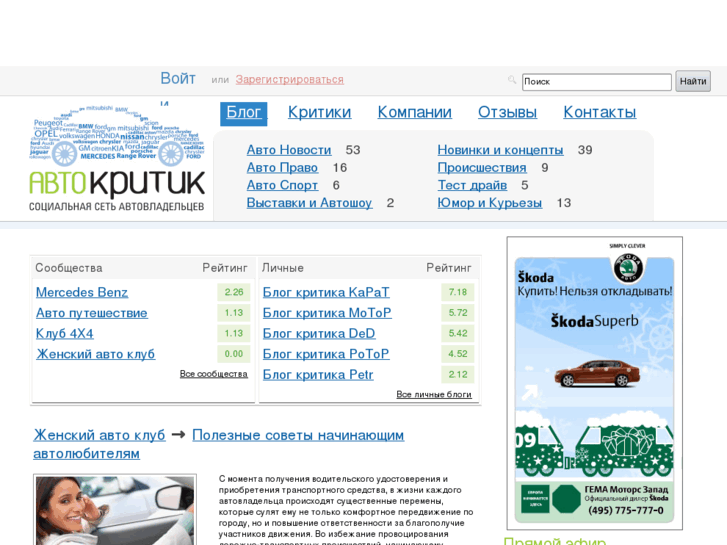Click the Автокритик site logo
The width and height of the screenshot is (727, 545).
point(116,158)
